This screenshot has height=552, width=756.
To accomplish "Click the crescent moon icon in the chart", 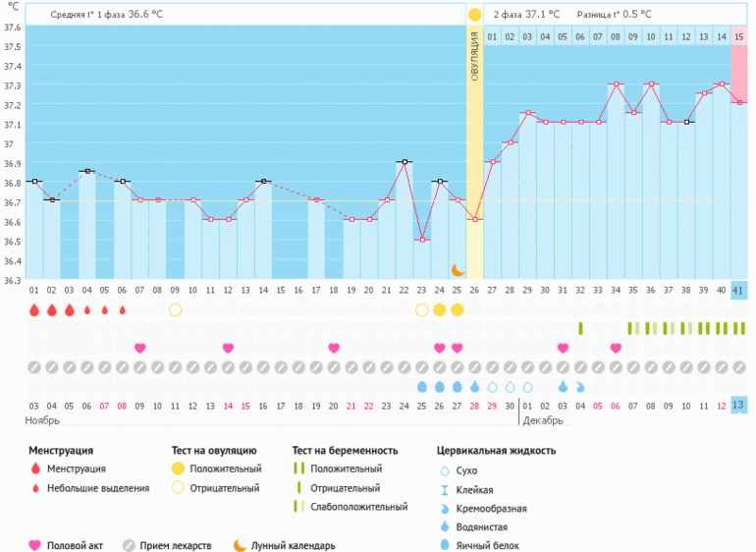I will (x=458, y=269).
